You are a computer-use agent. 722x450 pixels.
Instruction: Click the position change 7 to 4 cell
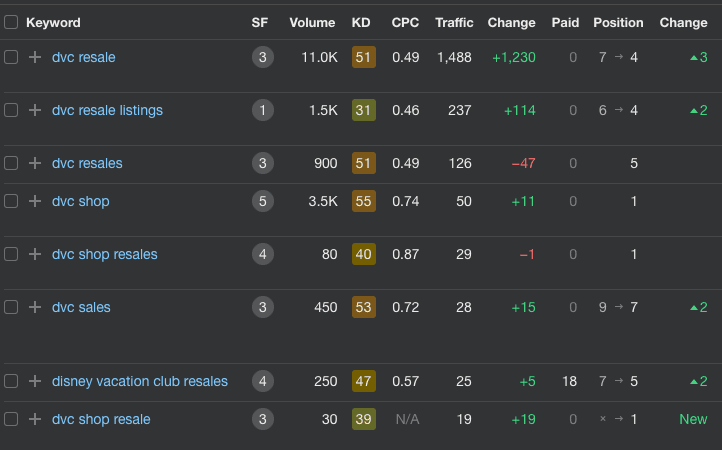[618, 58]
